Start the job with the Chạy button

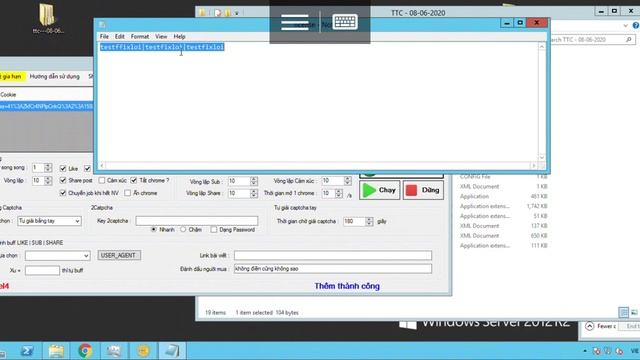380,190
